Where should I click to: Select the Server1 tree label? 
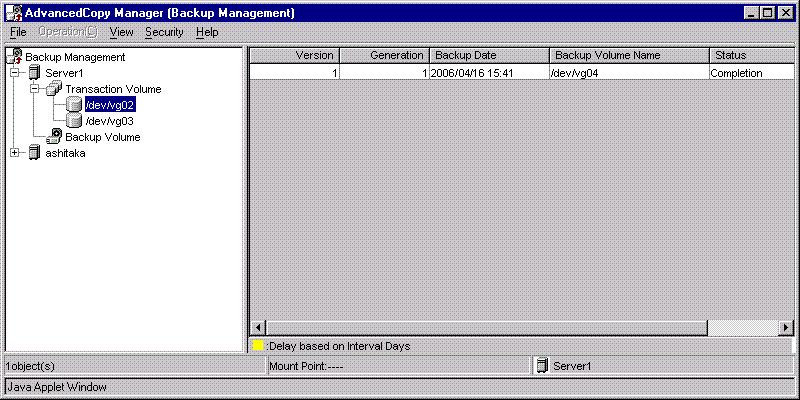[64, 73]
